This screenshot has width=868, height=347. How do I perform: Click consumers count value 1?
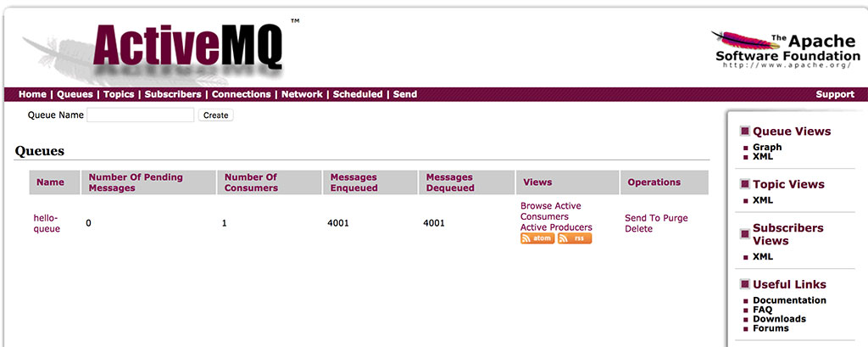coord(224,224)
